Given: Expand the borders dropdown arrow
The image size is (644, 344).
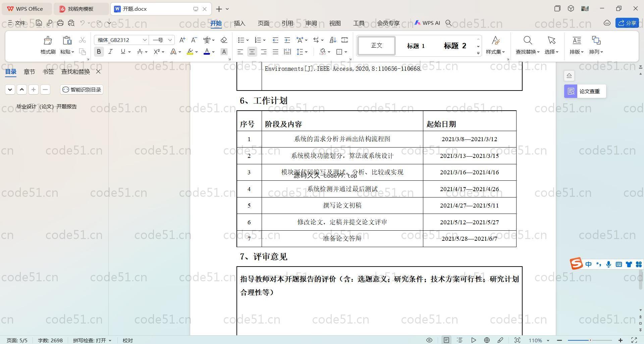Looking at the screenshot, I should click(x=345, y=52).
